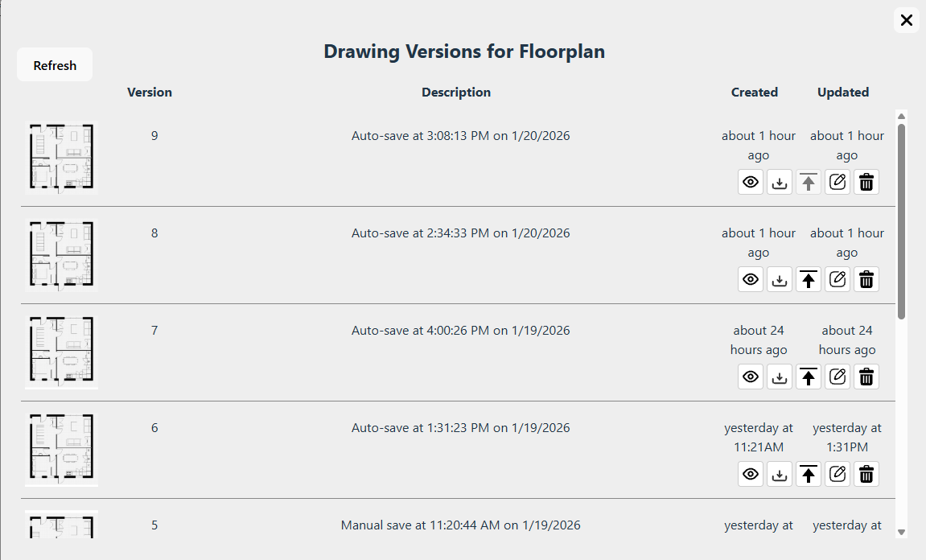
Task: Download the version 8 drawing
Action: pos(780,280)
